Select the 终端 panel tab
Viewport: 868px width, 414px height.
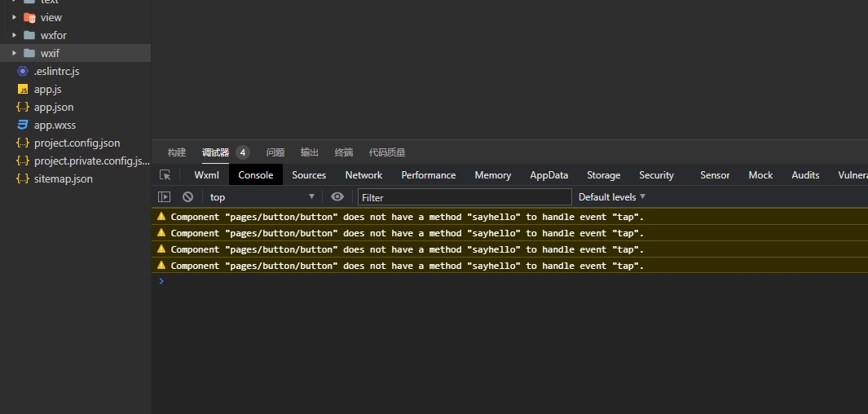[x=344, y=152]
